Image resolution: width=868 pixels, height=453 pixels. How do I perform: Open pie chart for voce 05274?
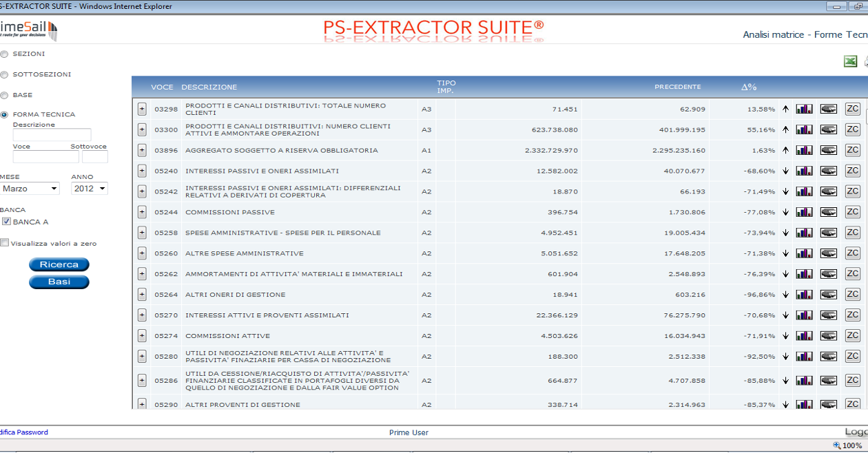829,336
